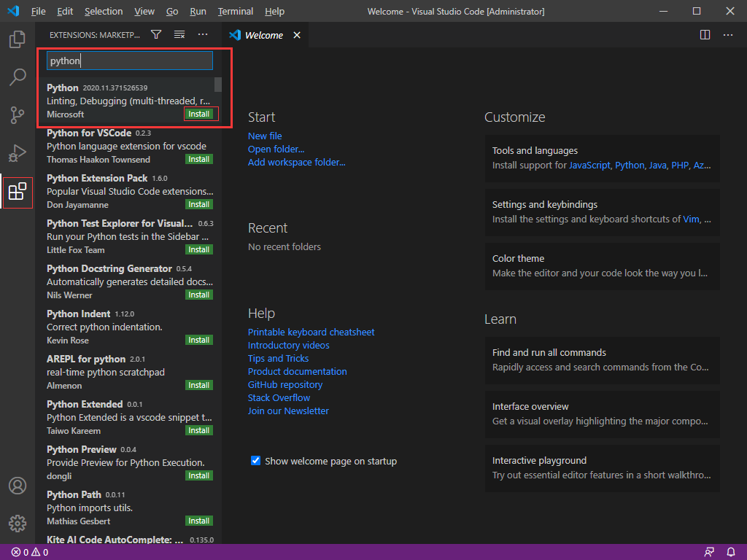
Task: Open the Manage gear icon
Action: (18, 524)
